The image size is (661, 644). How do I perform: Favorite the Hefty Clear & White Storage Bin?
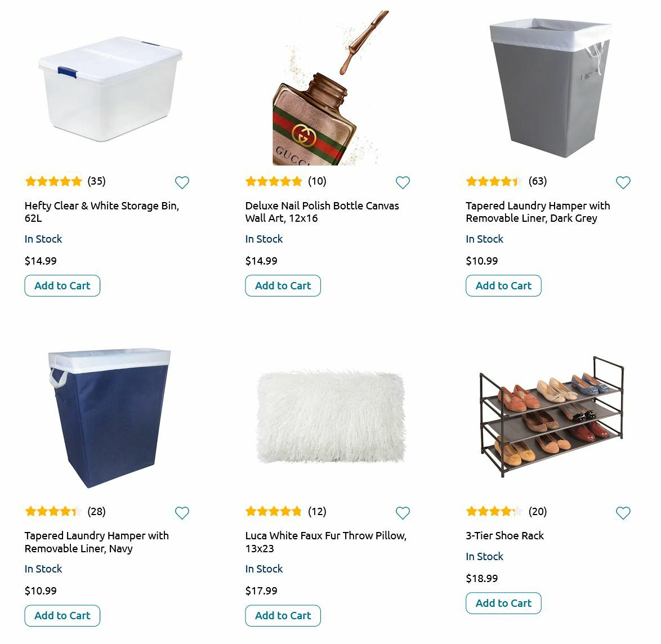tap(182, 182)
